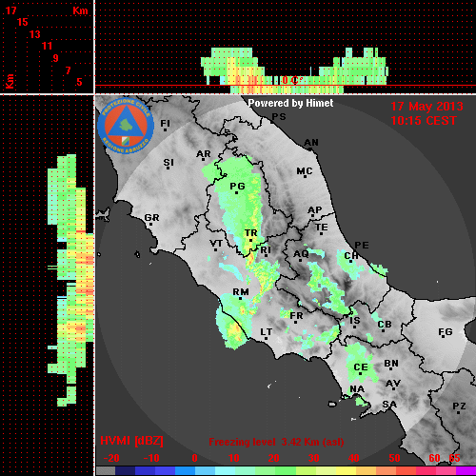Select the '10:15 CEST' time label

pos(424,121)
